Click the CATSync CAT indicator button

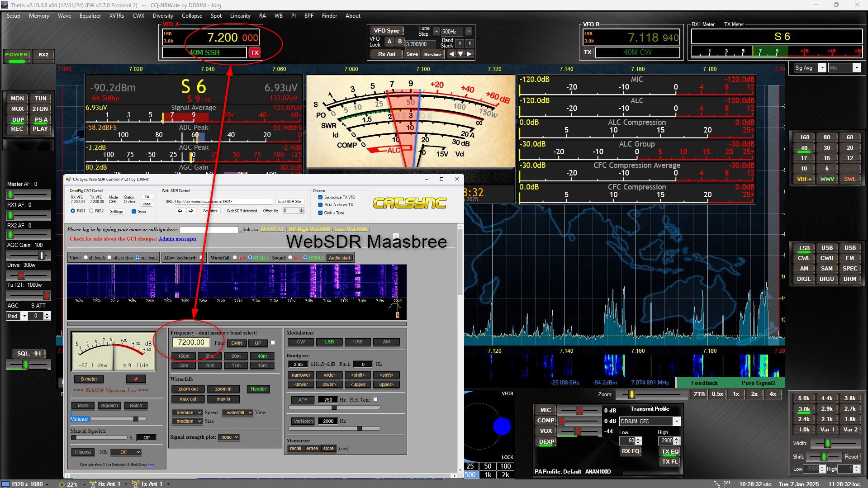(147, 204)
